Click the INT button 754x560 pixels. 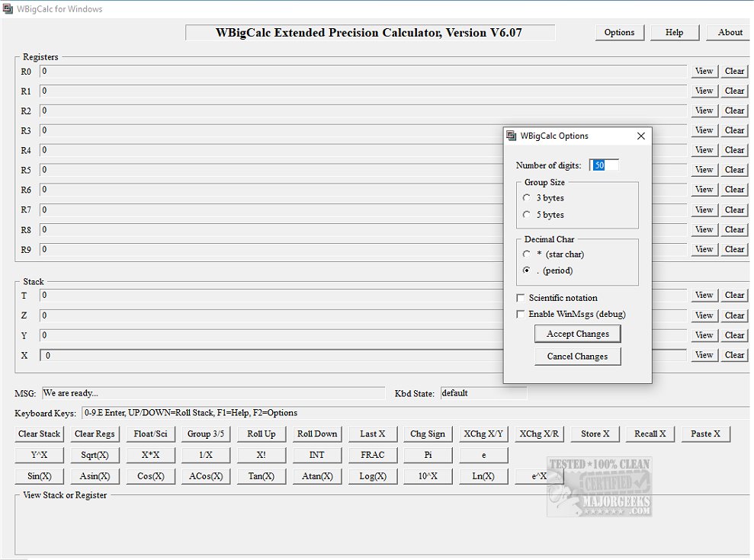point(317,455)
